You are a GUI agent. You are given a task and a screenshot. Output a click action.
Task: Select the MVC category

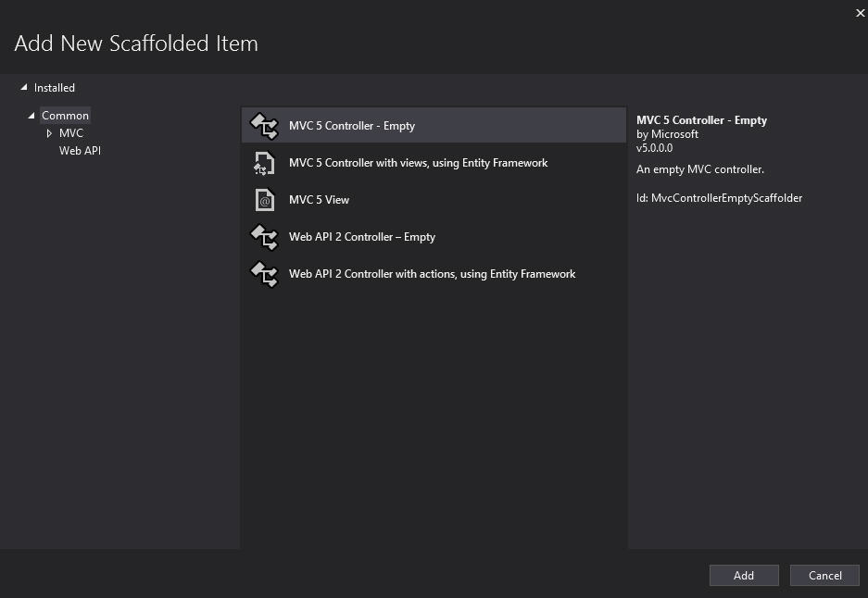pos(71,133)
